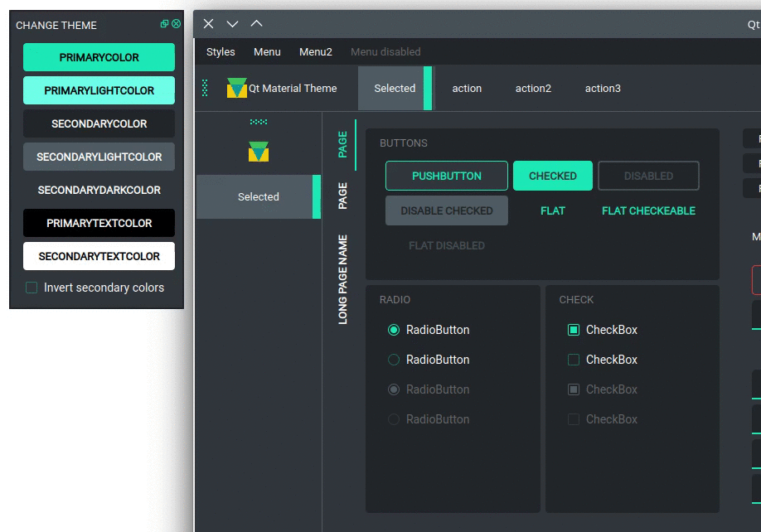Click the action3 toolbar item
The image size is (761, 532).
tap(603, 89)
